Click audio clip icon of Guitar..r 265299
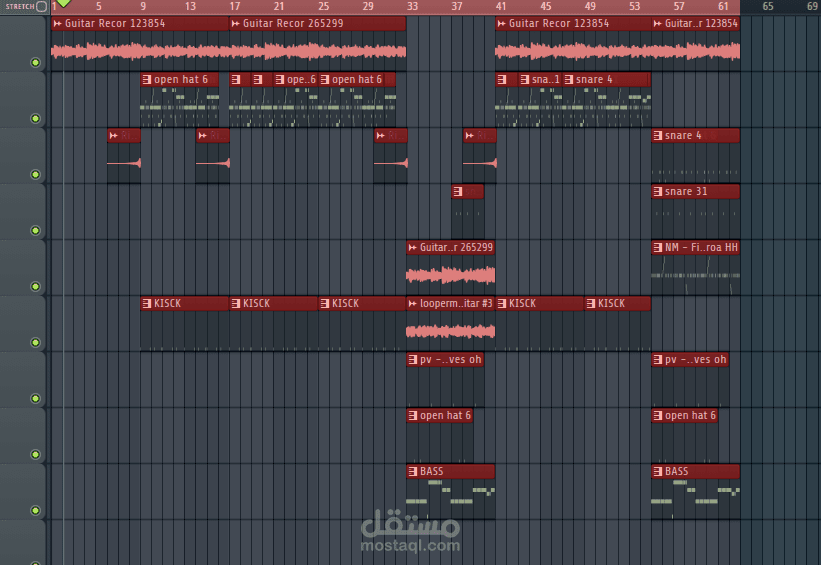 click(x=413, y=248)
